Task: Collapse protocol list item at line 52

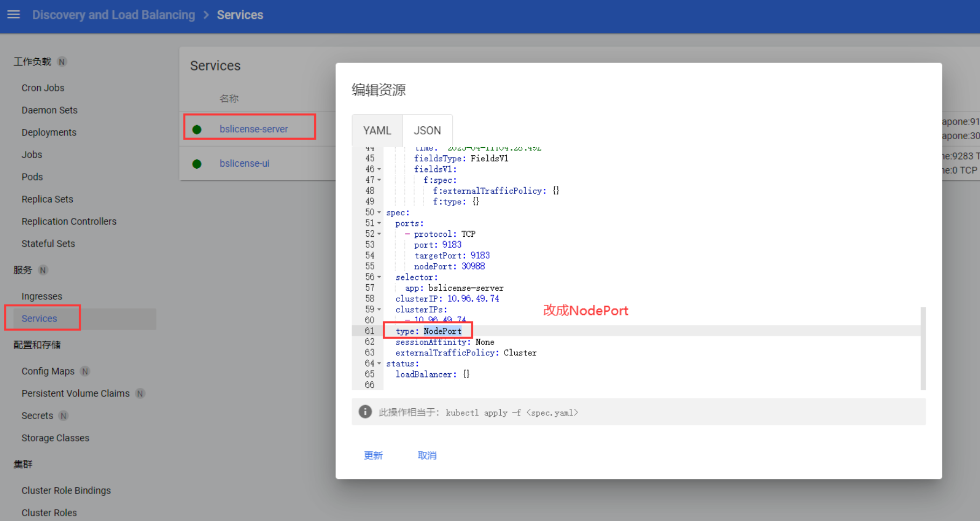Action: (x=379, y=234)
